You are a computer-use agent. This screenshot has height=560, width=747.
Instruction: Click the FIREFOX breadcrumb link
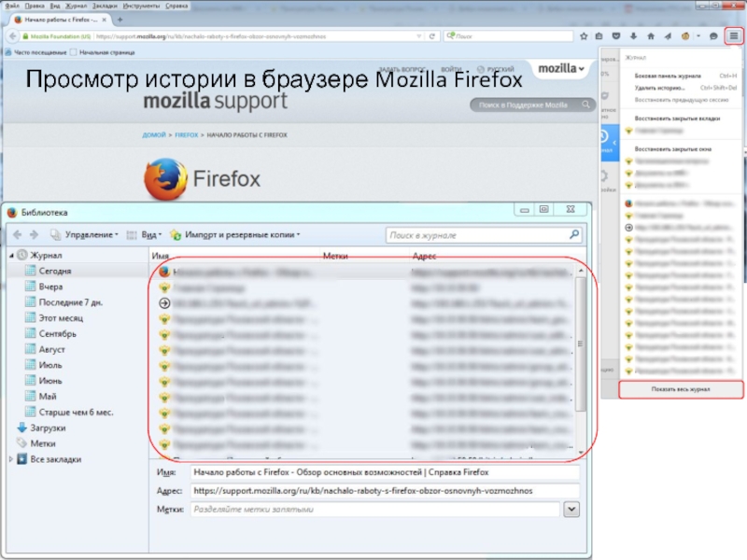[186, 135]
